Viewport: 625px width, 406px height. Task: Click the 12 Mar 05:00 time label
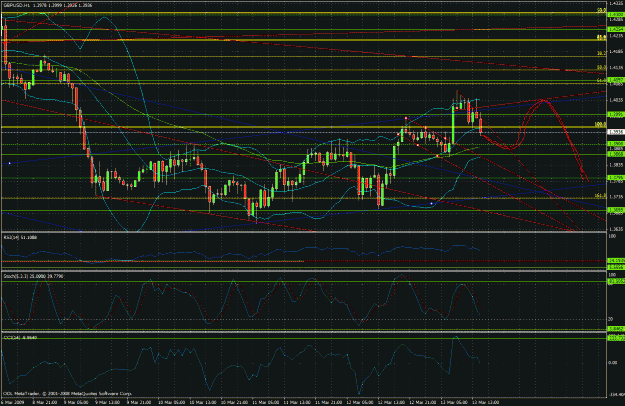click(360, 402)
